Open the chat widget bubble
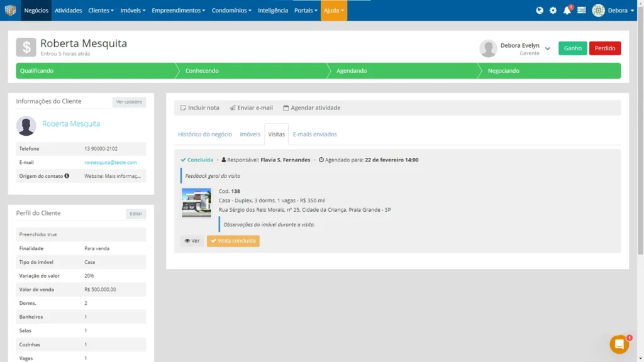 (619, 344)
